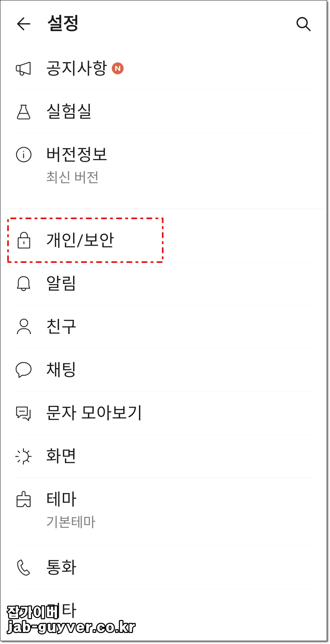Image resolution: width=330 pixels, height=644 pixels.
Task: Tap the info circle icon for 버전정보
Action: 23,155
